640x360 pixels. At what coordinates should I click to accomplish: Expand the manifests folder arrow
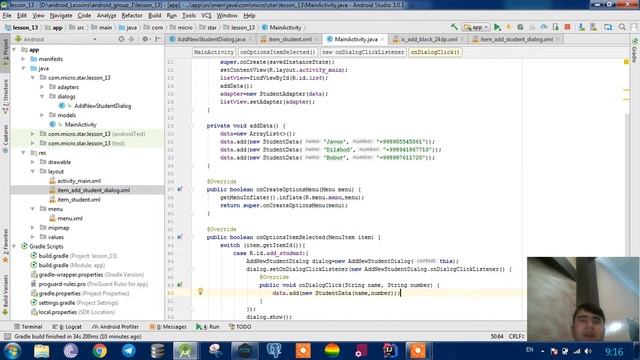point(23,59)
